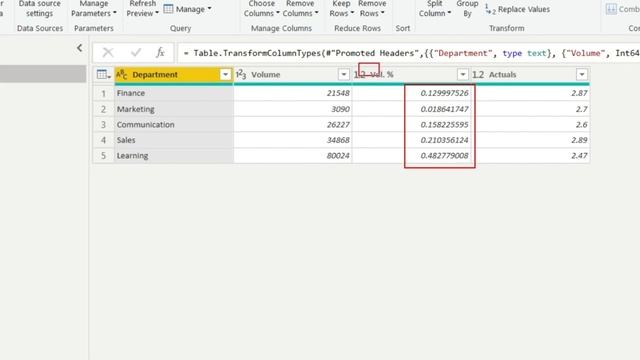This screenshot has width=640, height=360.
Task: Click the Manage query table icon
Action: point(168,9)
